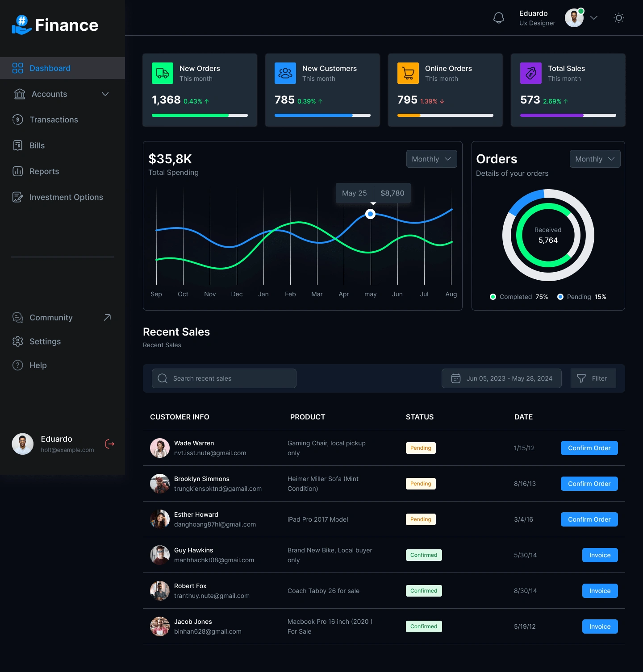Click the search magnifier icon
Screen dimensions: 643x672
pos(163,378)
